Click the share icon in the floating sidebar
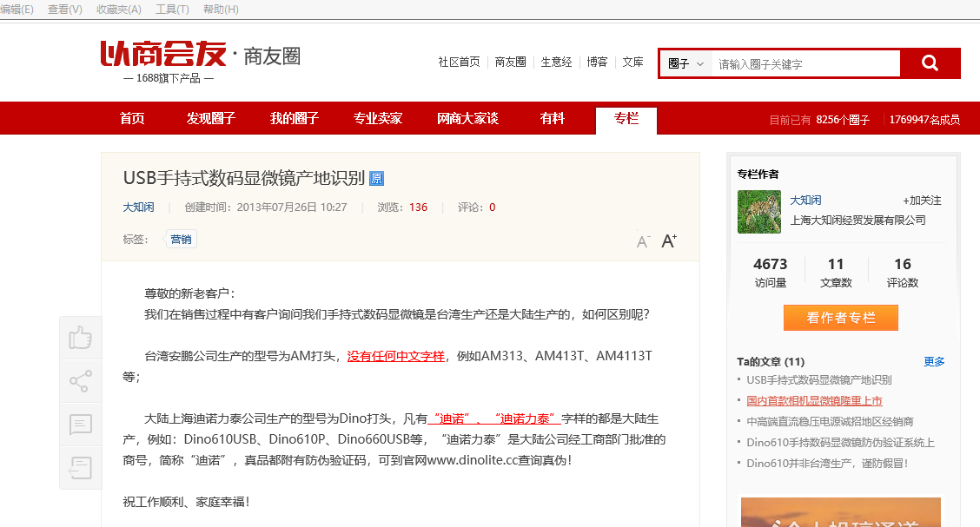The image size is (980, 527). coord(80,381)
